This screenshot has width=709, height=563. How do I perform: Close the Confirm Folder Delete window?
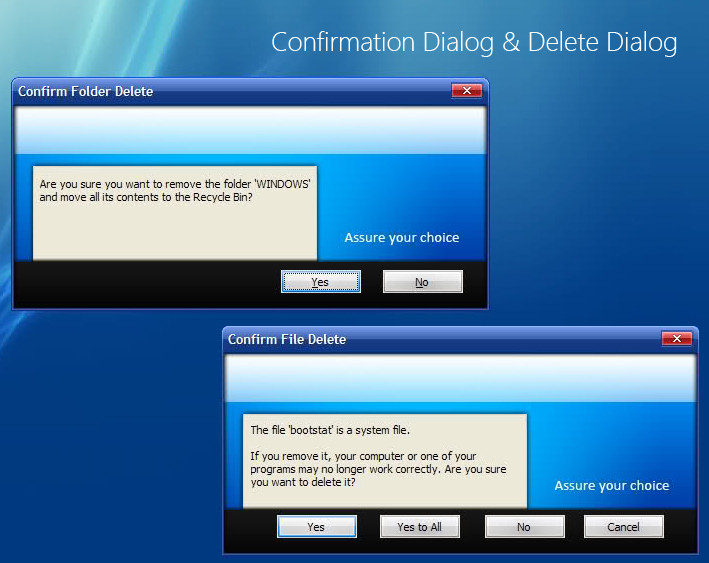pyautogui.click(x=467, y=90)
